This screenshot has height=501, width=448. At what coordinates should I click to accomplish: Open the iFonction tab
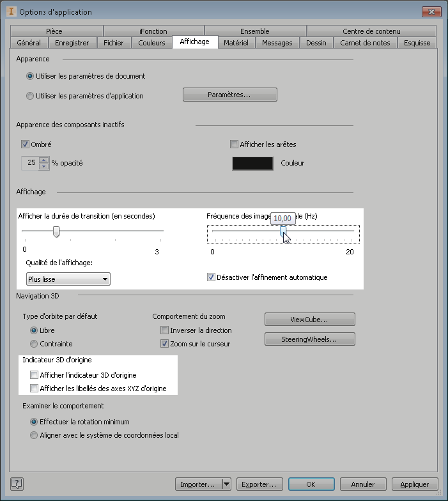pyautogui.click(x=153, y=31)
